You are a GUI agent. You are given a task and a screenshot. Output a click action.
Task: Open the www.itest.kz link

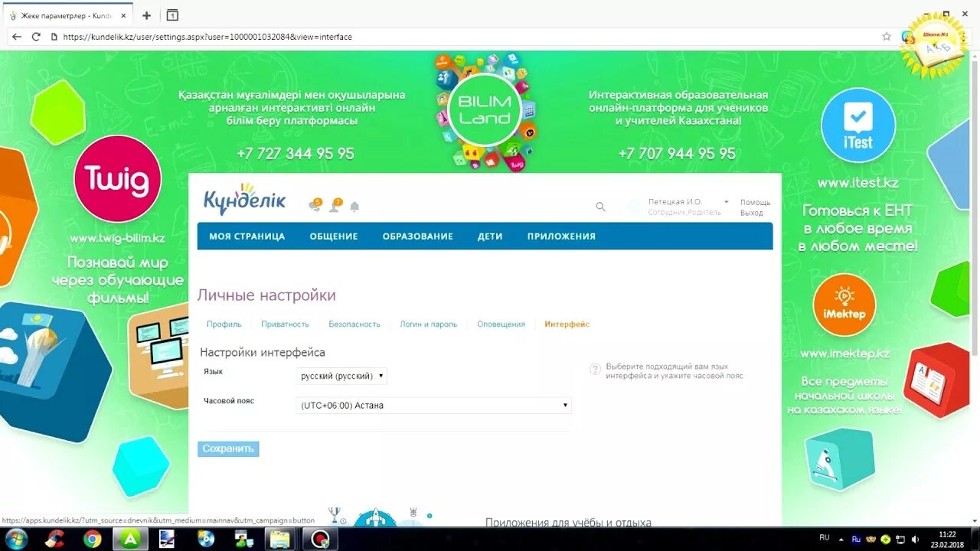coord(857,183)
